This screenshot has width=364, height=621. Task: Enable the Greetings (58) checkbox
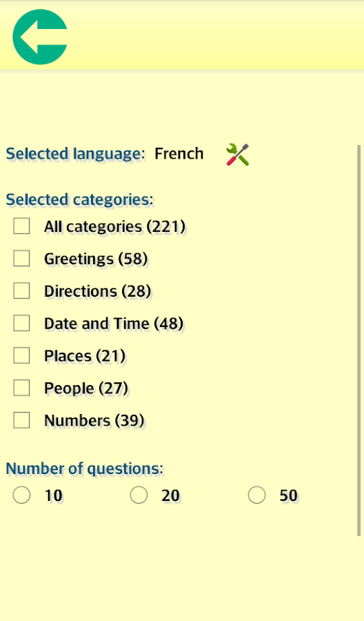pos(21,259)
